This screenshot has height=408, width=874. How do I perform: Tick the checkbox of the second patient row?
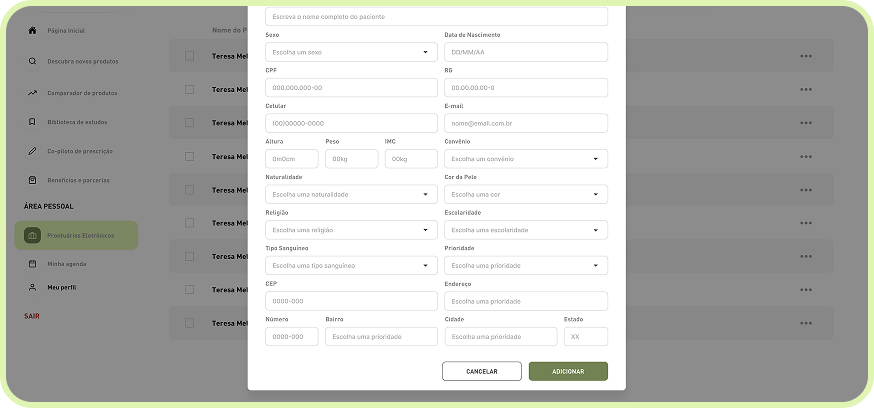189,89
